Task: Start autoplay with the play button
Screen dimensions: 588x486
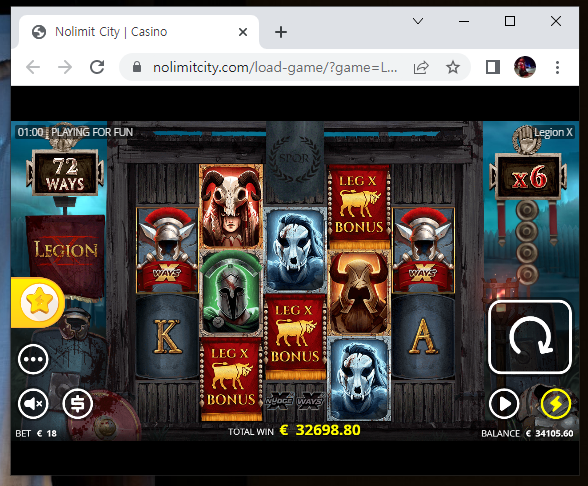Action: (504, 404)
